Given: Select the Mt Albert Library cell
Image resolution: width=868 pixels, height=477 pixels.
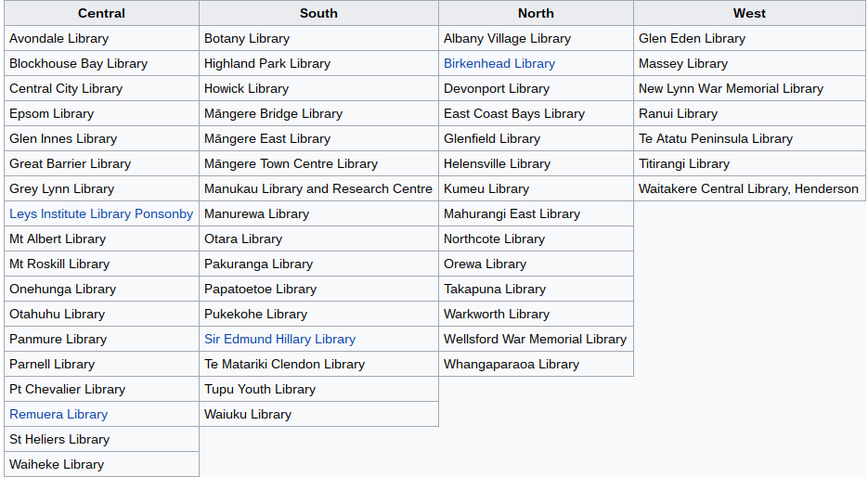Looking at the screenshot, I should point(101,239).
